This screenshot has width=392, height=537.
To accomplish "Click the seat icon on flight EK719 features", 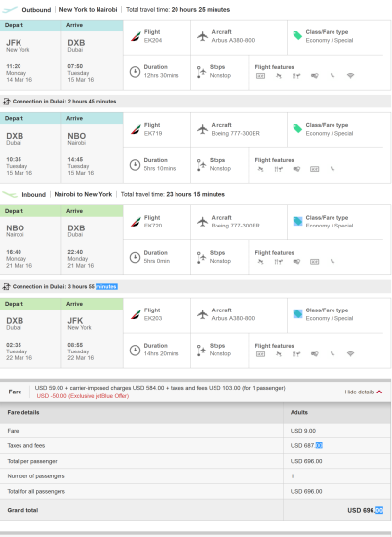I will (260, 169).
